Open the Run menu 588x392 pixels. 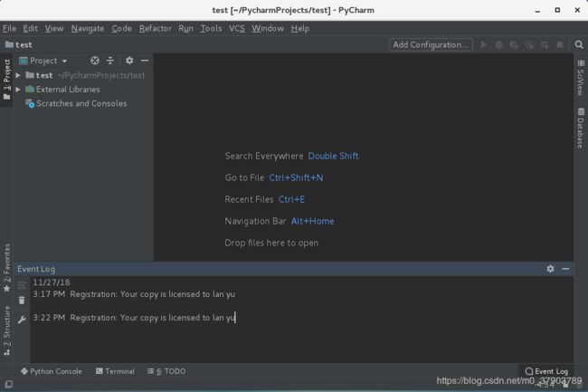pos(186,28)
